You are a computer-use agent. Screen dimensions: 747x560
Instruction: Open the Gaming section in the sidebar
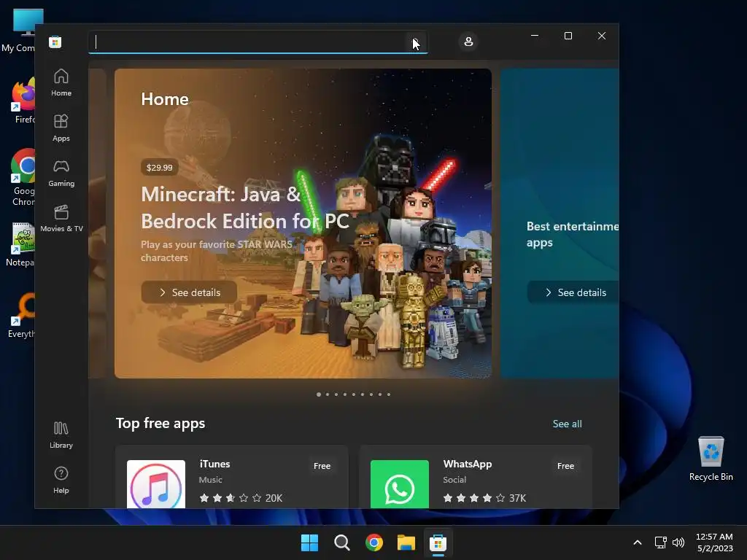(x=61, y=173)
